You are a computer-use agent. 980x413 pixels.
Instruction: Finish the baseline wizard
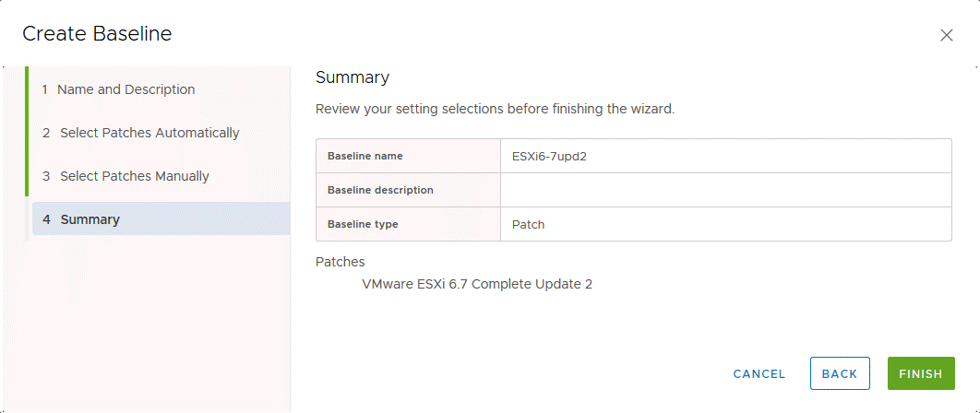(x=920, y=373)
